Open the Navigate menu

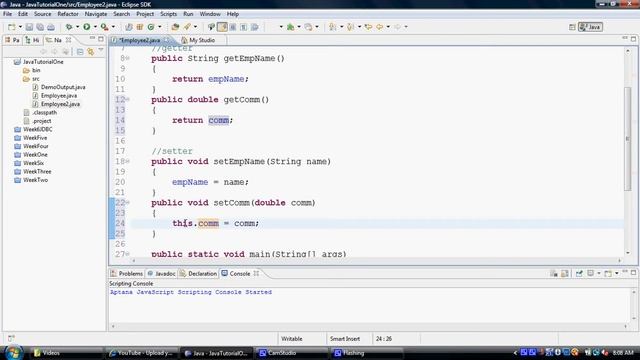coord(96,14)
